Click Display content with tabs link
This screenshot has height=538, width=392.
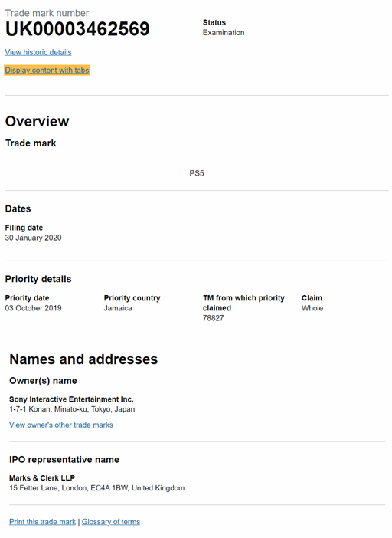point(47,71)
